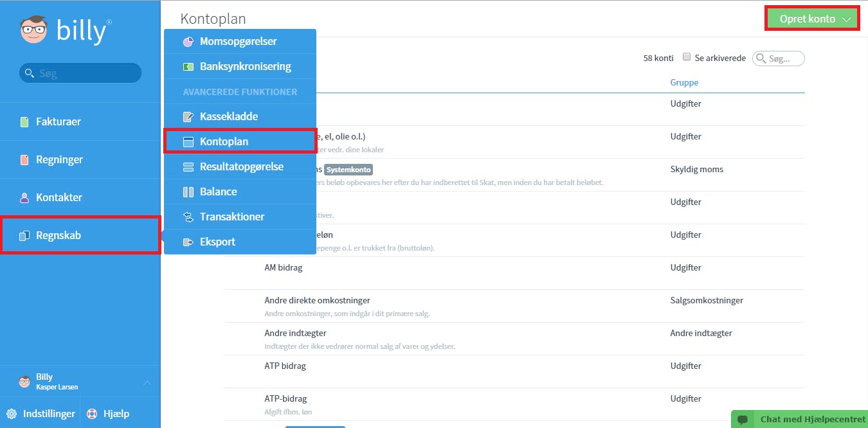Click the Indstillinger gear icon
Viewport: 868px width, 428px height.
pyautogui.click(x=12, y=414)
